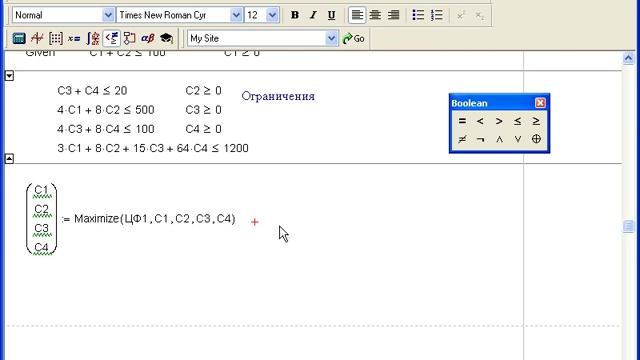This screenshot has width=640, height=360.
Task: Toggle the Boolean toolbar button
Action: coord(111,38)
